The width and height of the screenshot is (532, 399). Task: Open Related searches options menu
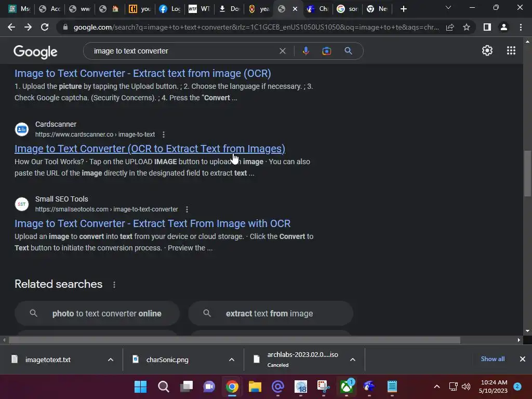click(x=114, y=285)
